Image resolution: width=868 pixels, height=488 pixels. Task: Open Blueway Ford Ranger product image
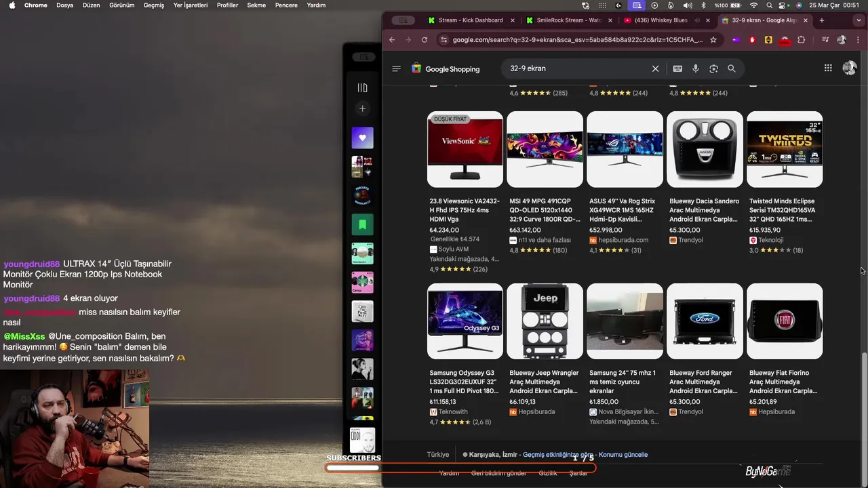point(705,321)
